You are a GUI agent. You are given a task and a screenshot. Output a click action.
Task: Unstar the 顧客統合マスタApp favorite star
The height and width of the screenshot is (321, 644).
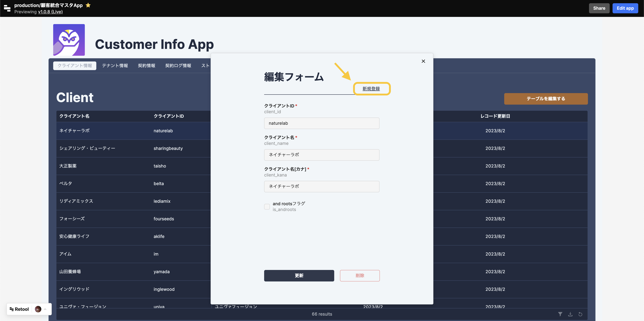[88, 5]
